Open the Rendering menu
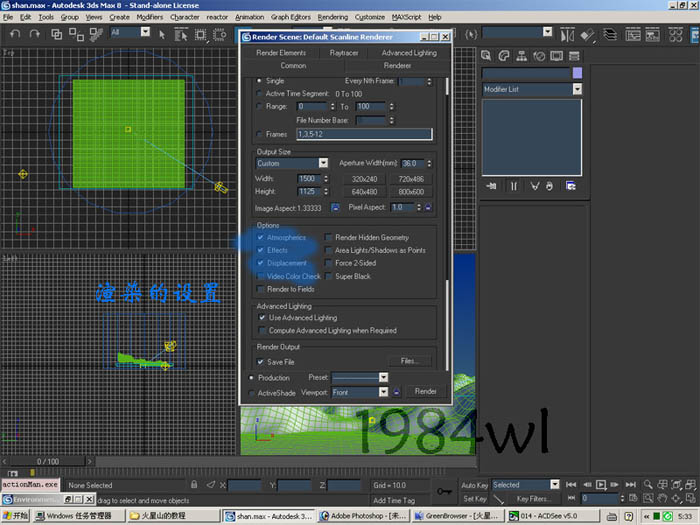This screenshot has width=700, height=525. tap(333, 17)
